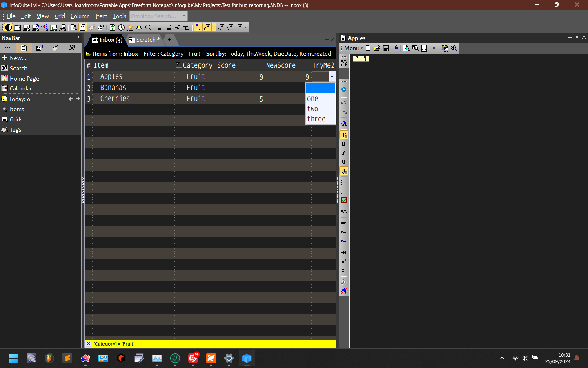Insert a checkbox from editor toolbar
This screenshot has width=588, height=368.
point(344,200)
